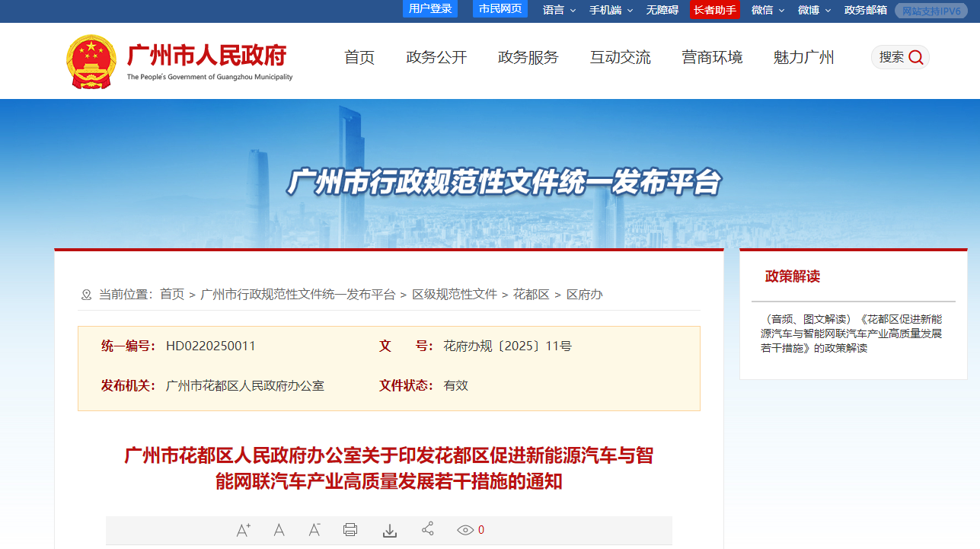The image size is (980, 549).
Task: Open the policy interpretation article link
Action: coord(851,334)
